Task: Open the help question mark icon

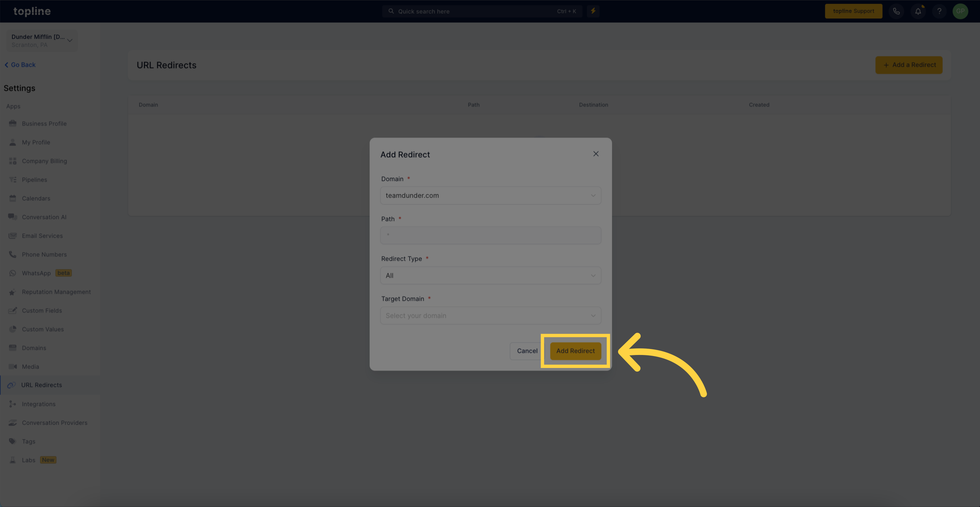Action: tap(939, 11)
